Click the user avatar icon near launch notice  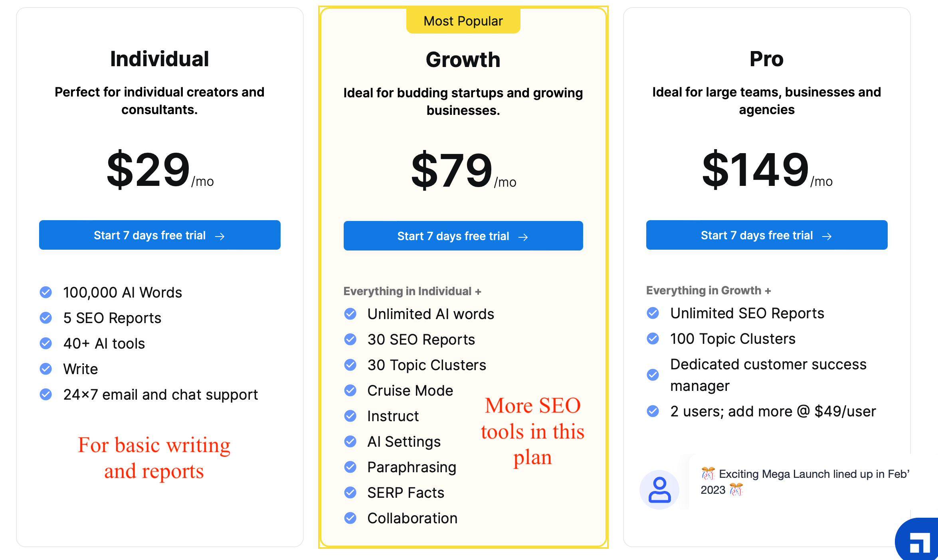pyautogui.click(x=659, y=489)
